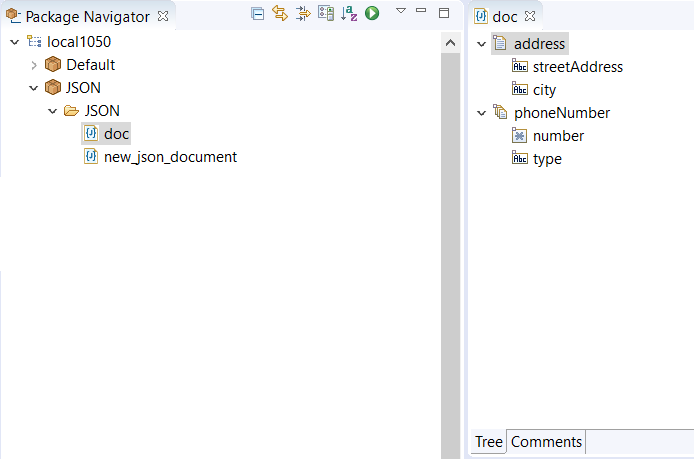Image resolution: width=694 pixels, height=459 pixels.
Task: Collapse the inner JSON folder
Action: [x=53, y=111]
